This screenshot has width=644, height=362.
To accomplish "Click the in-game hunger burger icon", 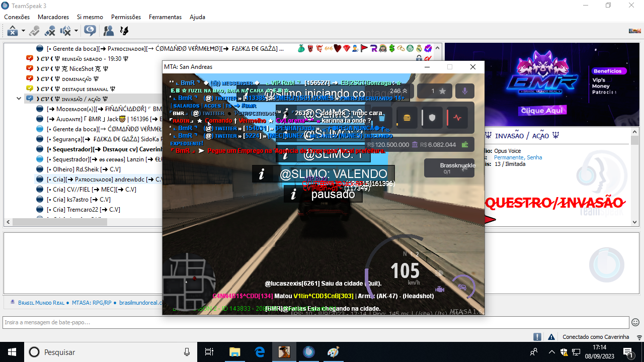I will 407,118.
